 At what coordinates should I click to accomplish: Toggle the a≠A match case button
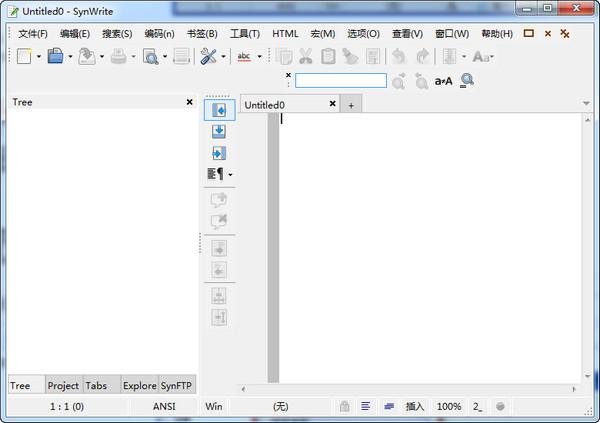coord(443,81)
